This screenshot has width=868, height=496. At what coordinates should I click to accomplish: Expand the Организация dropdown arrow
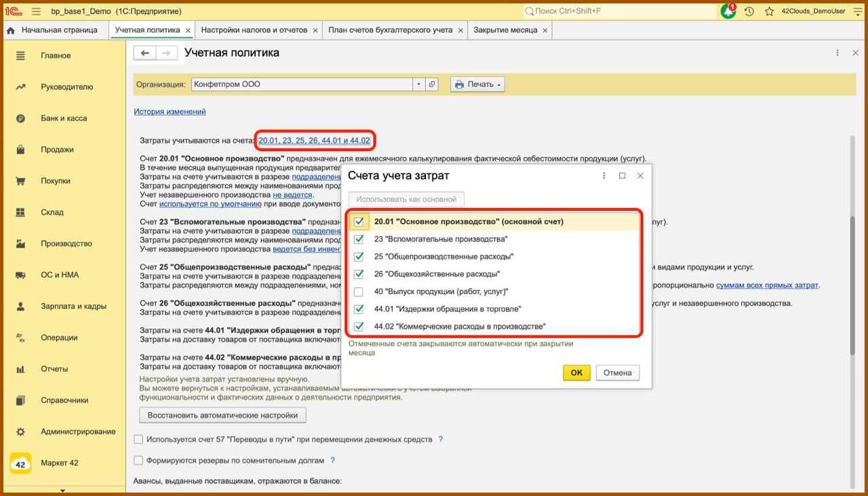418,85
